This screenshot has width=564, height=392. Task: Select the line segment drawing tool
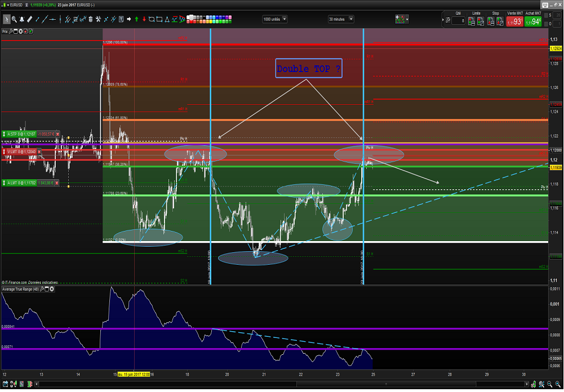(37, 19)
